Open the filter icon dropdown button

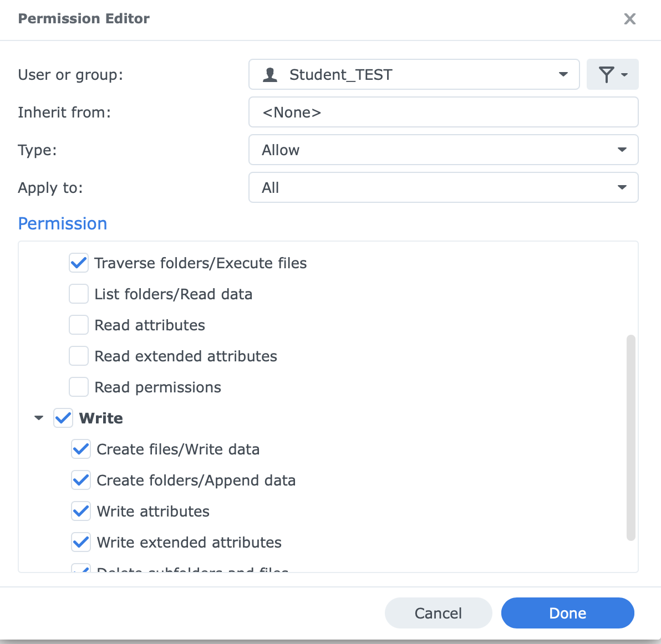click(612, 74)
